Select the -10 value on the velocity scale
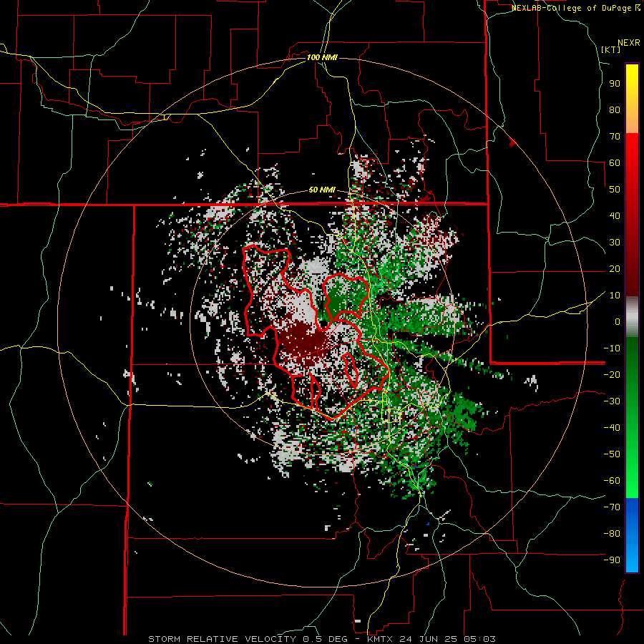Image resolution: width=644 pixels, height=644 pixels. pos(612,348)
